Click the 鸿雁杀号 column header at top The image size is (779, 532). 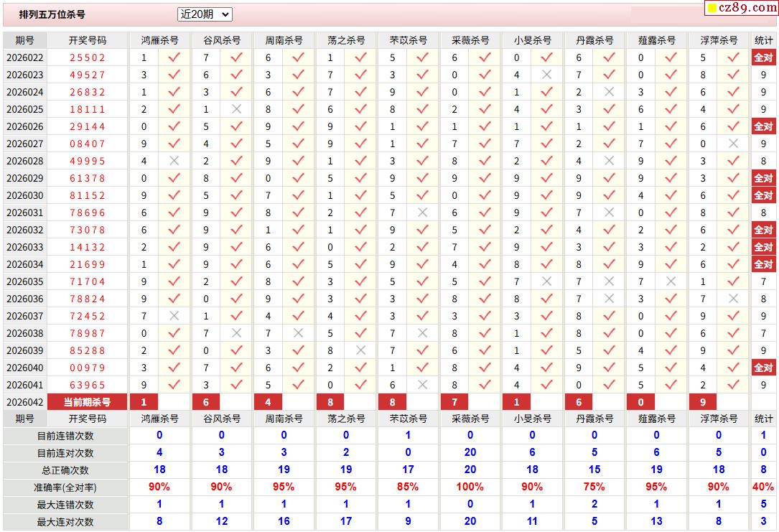(x=159, y=40)
